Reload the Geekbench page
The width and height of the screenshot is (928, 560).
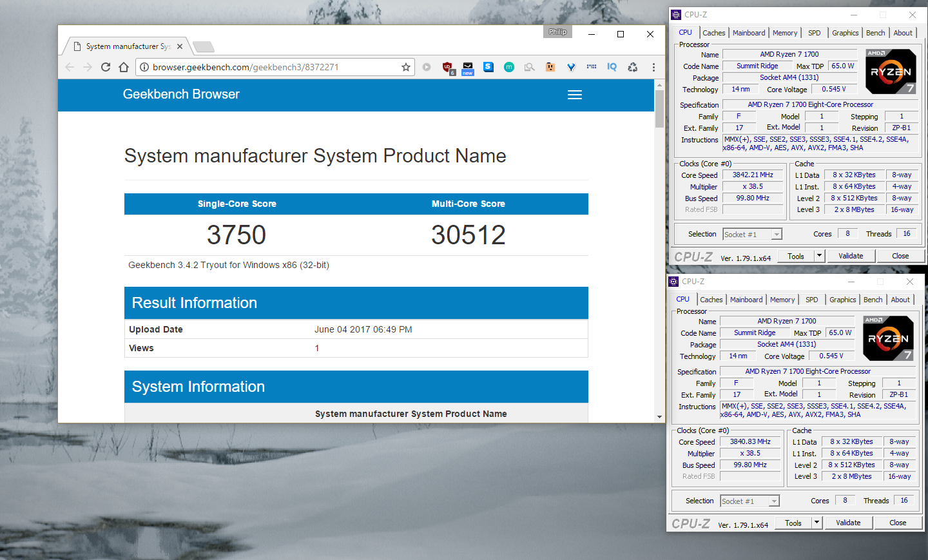pyautogui.click(x=106, y=67)
